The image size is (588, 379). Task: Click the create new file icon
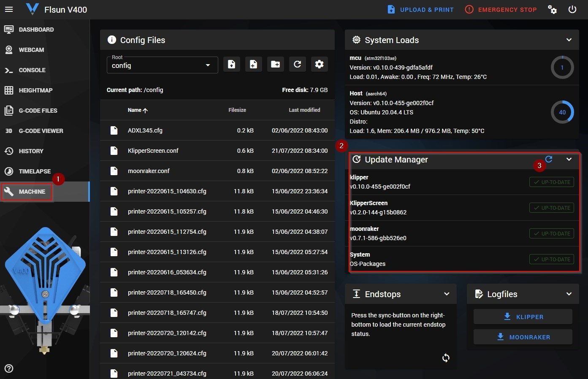(253, 64)
